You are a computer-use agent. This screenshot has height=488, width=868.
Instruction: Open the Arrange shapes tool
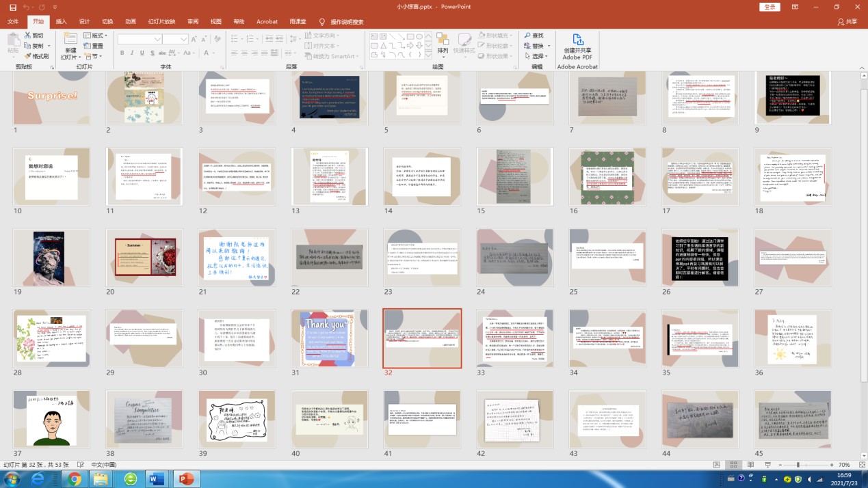[443, 42]
